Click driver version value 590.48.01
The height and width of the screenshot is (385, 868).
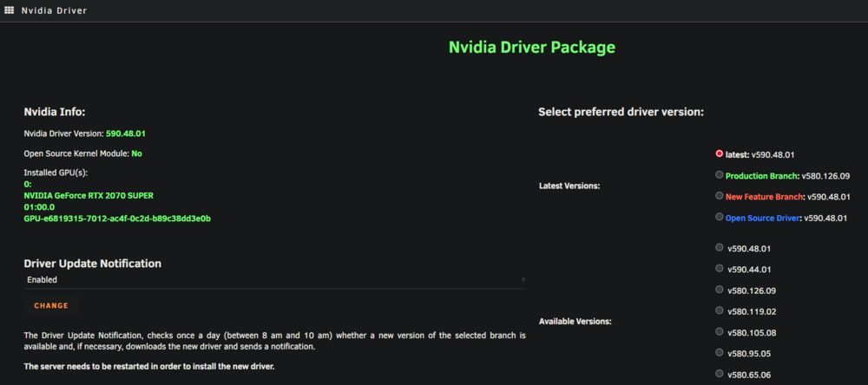pyautogui.click(x=126, y=134)
